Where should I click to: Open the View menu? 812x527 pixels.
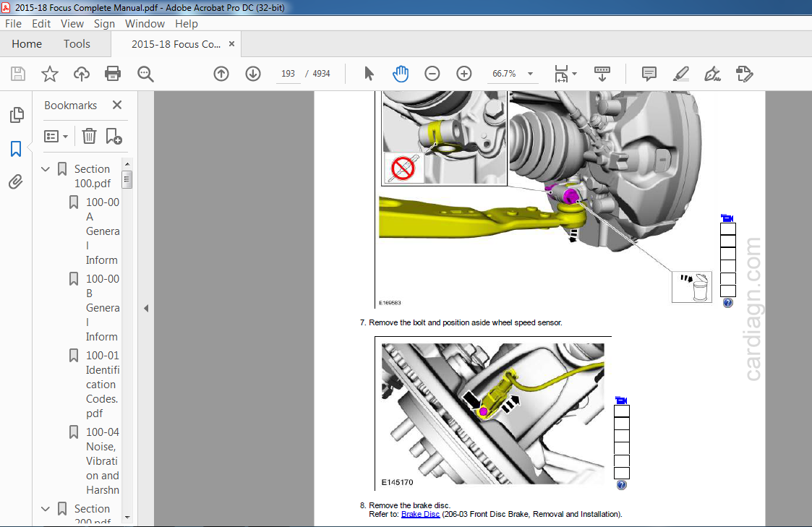point(72,24)
